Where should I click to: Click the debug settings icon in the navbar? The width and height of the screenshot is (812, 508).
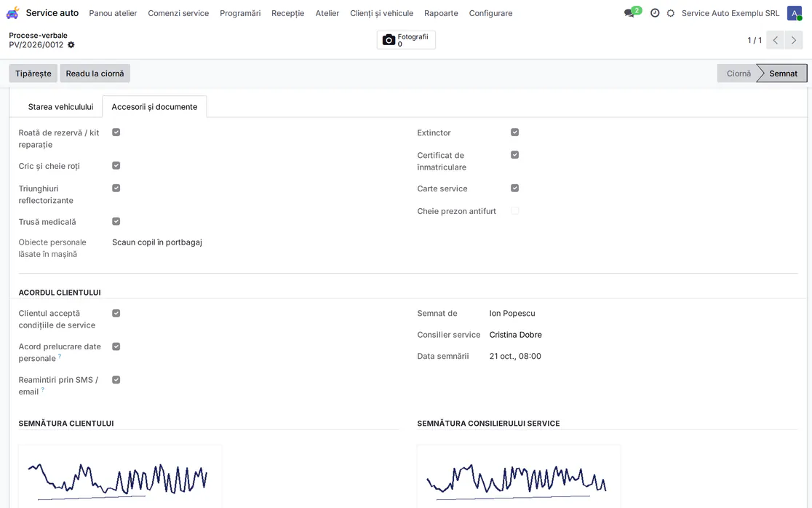point(671,13)
